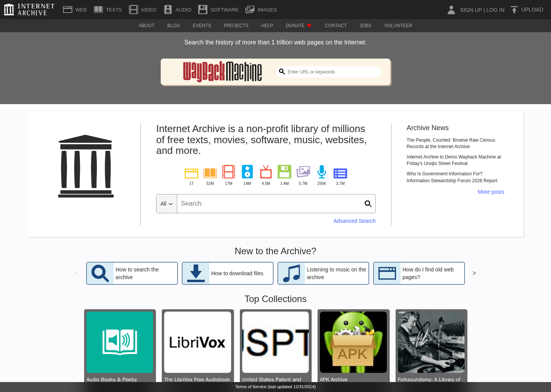Open the Audio speaker icon

tap(168, 10)
